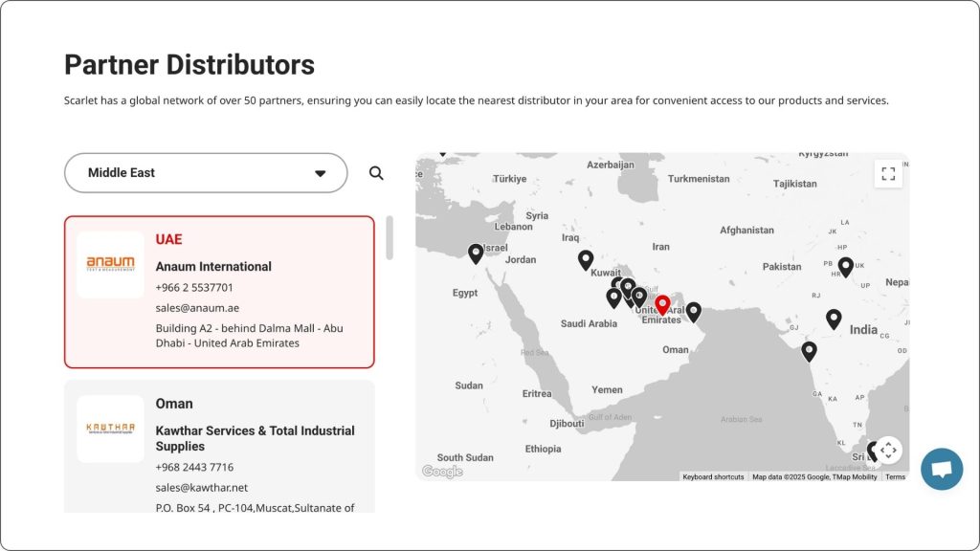Click the central India map pin
This screenshot has height=551, width=980.
click(x=834, y=319)
